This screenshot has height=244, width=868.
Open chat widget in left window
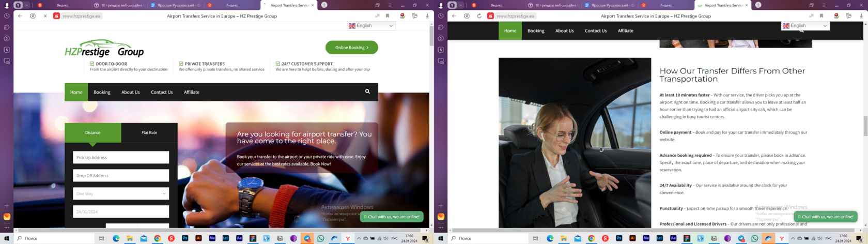pos(392,217)
